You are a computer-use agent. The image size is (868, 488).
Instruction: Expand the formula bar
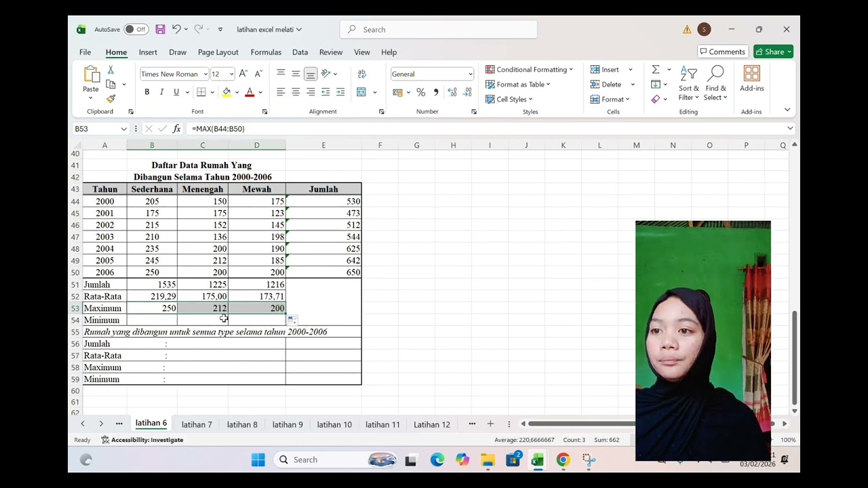coord(790,128)
